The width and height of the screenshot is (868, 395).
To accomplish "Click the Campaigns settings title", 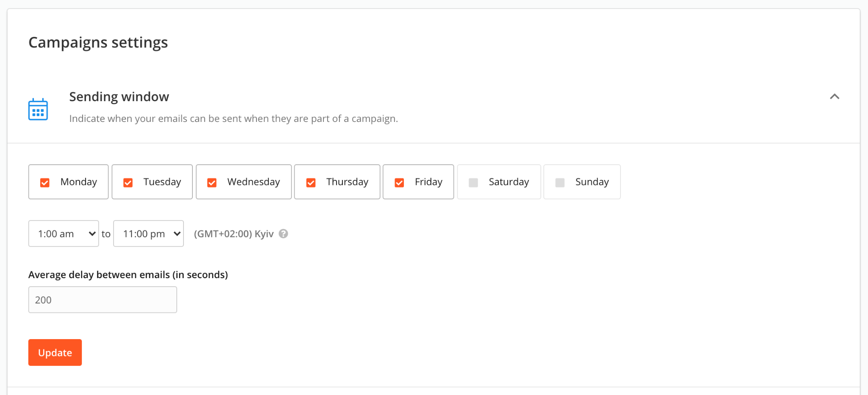I will pyautogui.click(x=98, y=42).
